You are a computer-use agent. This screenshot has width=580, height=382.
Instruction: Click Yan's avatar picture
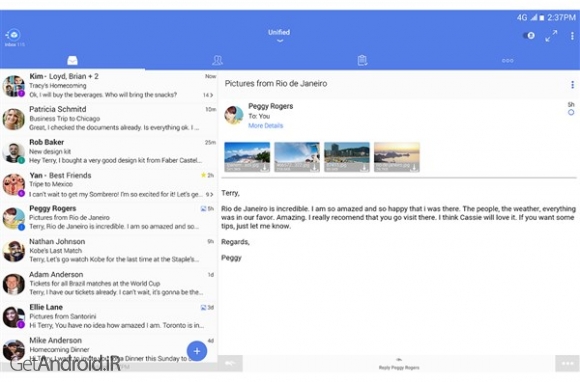click(x=14, y=185)
